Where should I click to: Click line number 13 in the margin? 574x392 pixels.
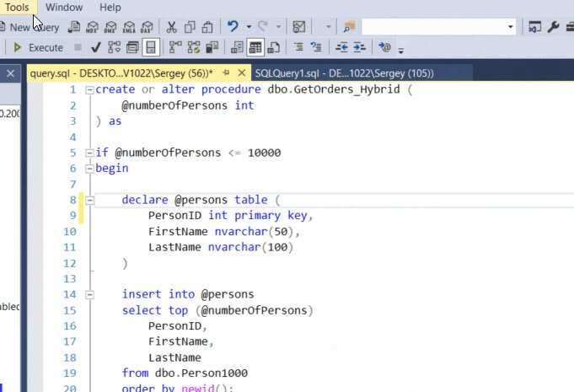coord(70,279)
